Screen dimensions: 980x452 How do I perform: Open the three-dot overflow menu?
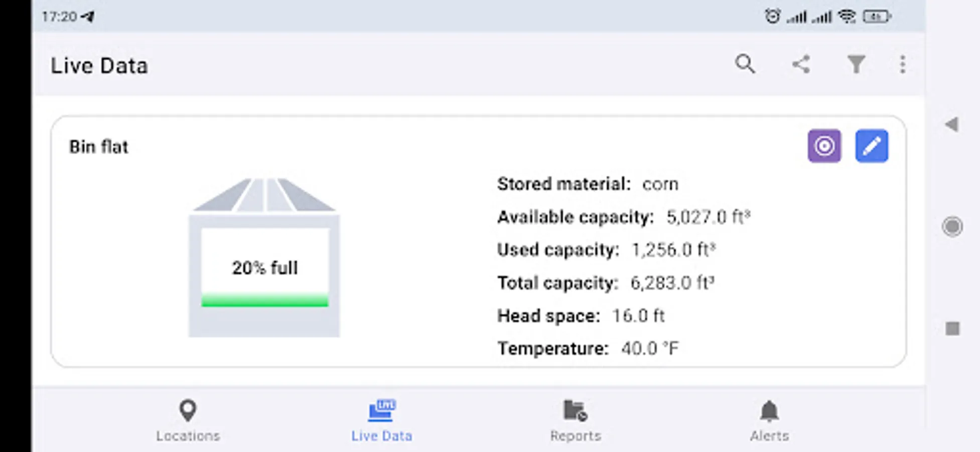(902, 65)
